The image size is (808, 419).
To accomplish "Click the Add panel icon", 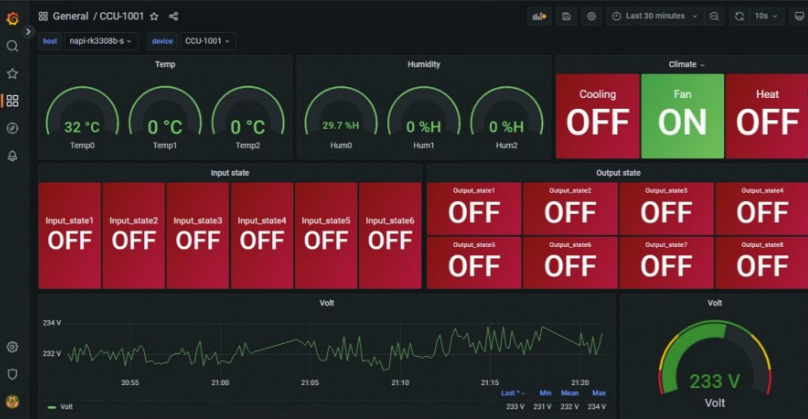I will (540, 17).
